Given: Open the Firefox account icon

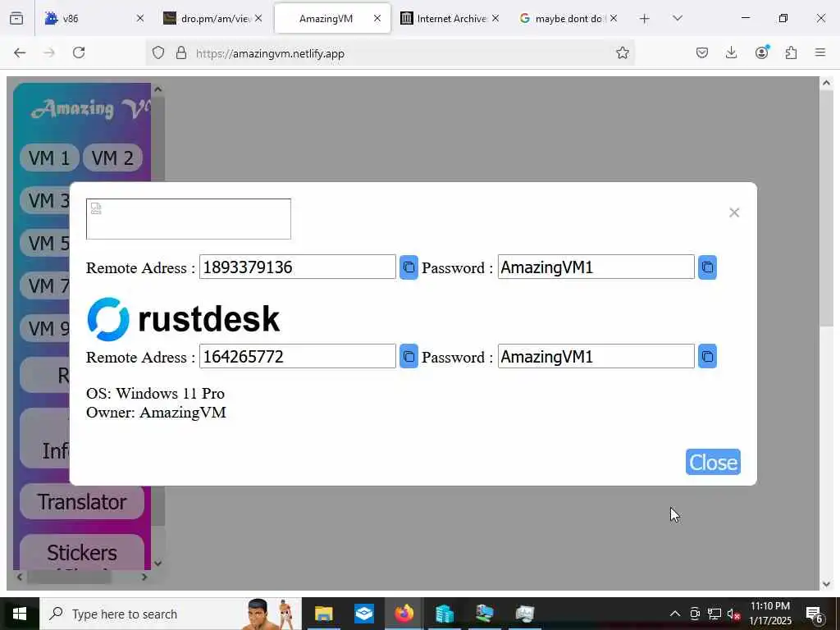Looking at the screenshot, I should tap(761, 52).
